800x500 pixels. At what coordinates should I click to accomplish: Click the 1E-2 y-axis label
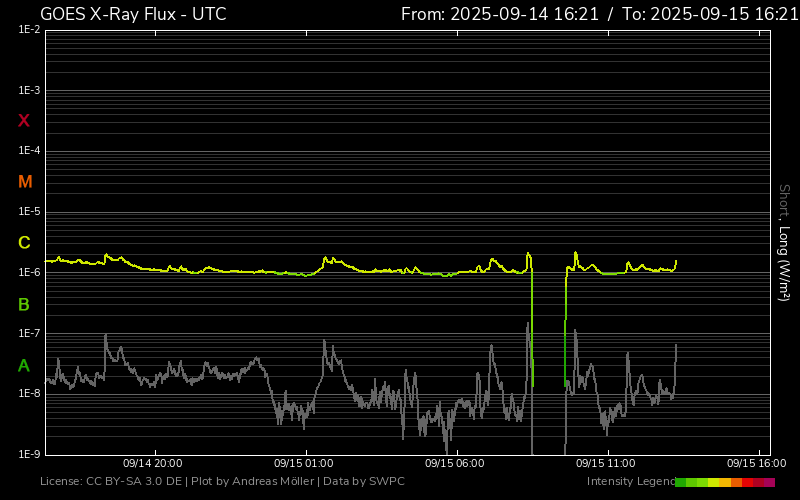(29, 30)
